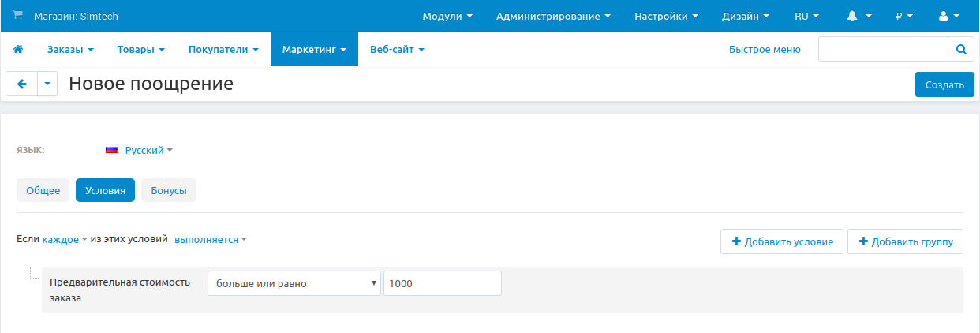Open the ruble currency selector

[904, 16]
